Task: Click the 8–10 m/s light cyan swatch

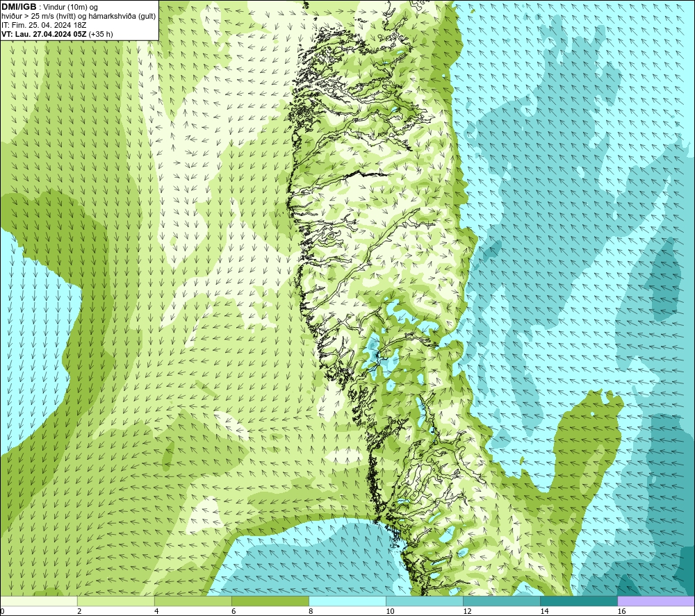Action: point(347,601)
